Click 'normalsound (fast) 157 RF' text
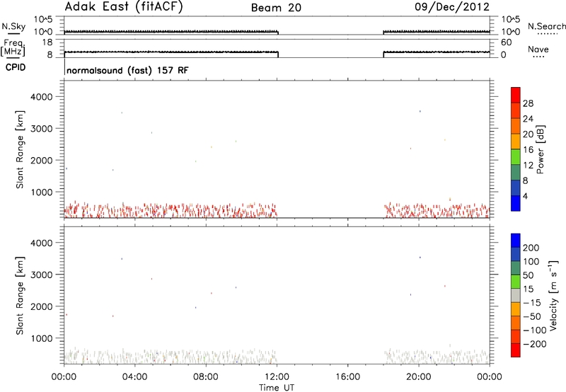566x392 pixels. 127,70
